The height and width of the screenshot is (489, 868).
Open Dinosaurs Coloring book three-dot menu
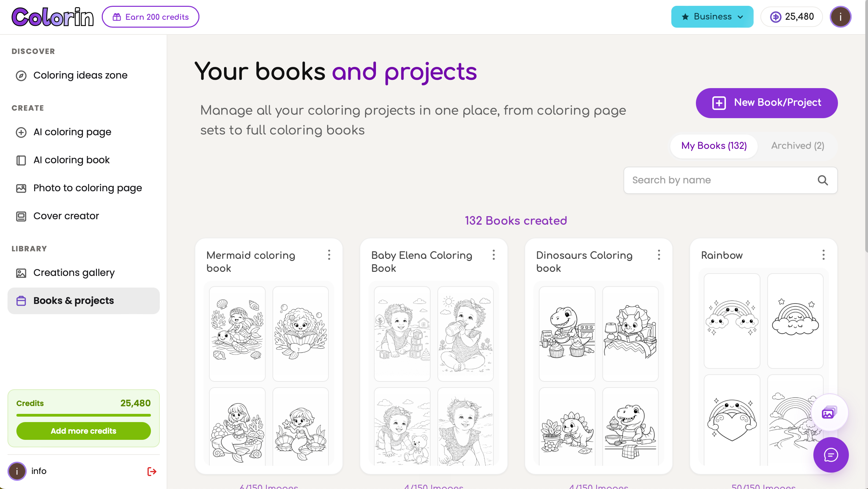[659, 255]
